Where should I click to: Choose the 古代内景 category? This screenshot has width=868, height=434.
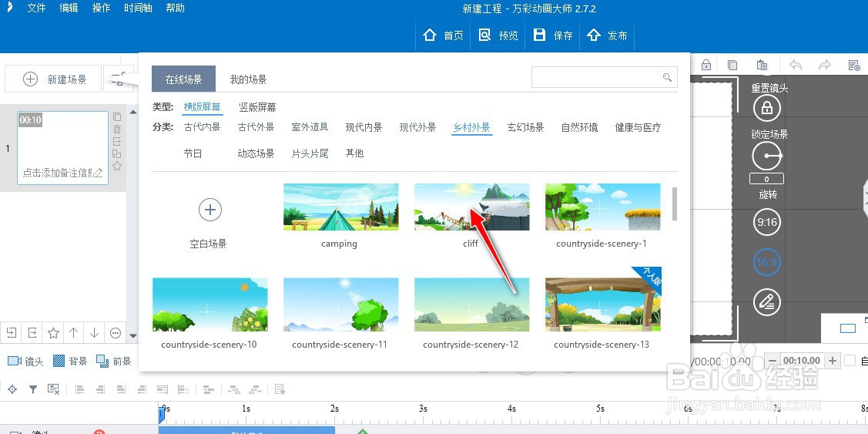202,127
